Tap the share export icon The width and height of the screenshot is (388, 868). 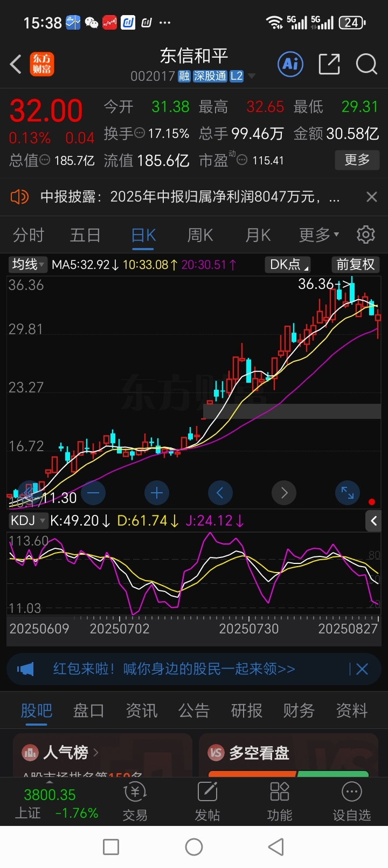point(329,64)
